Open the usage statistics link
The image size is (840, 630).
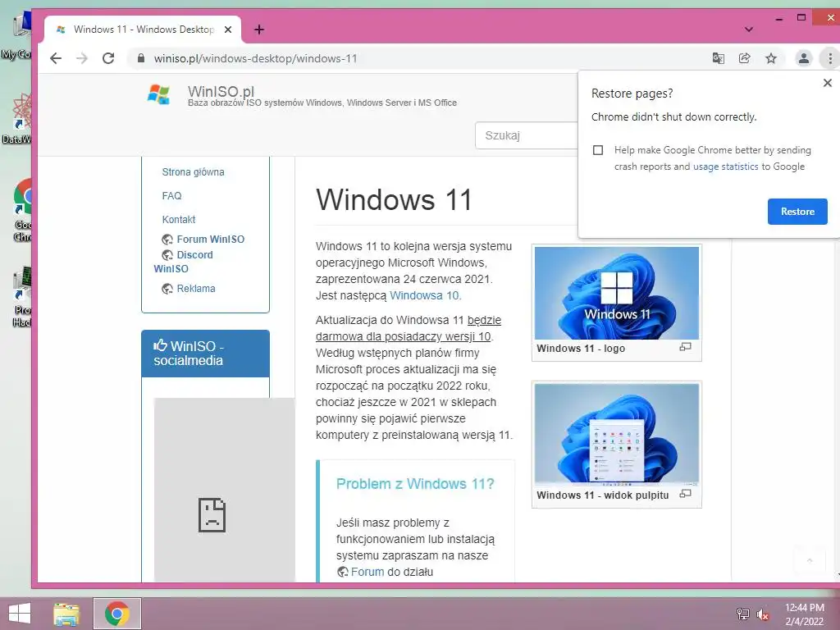[725, 167]
